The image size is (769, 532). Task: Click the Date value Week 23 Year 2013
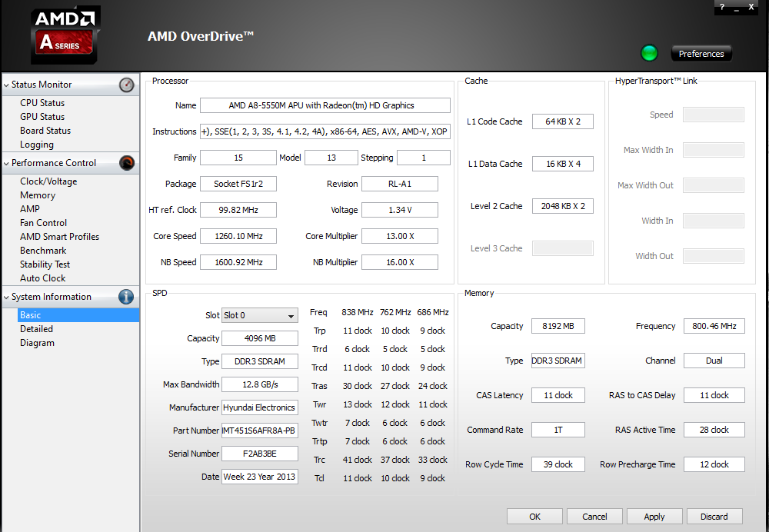260,477
